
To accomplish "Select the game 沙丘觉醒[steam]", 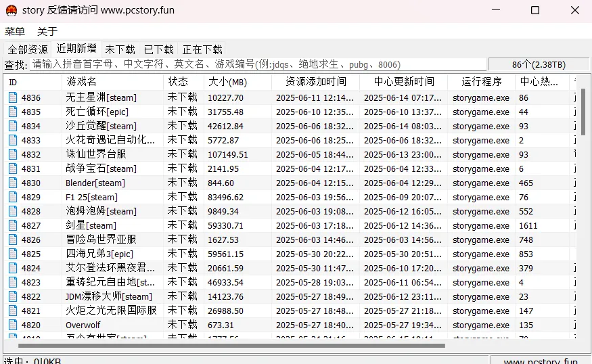I will (101, 126).
